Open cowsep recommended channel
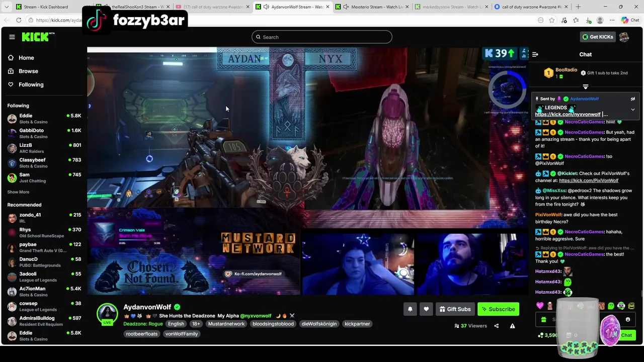 (x=44, y=306)
